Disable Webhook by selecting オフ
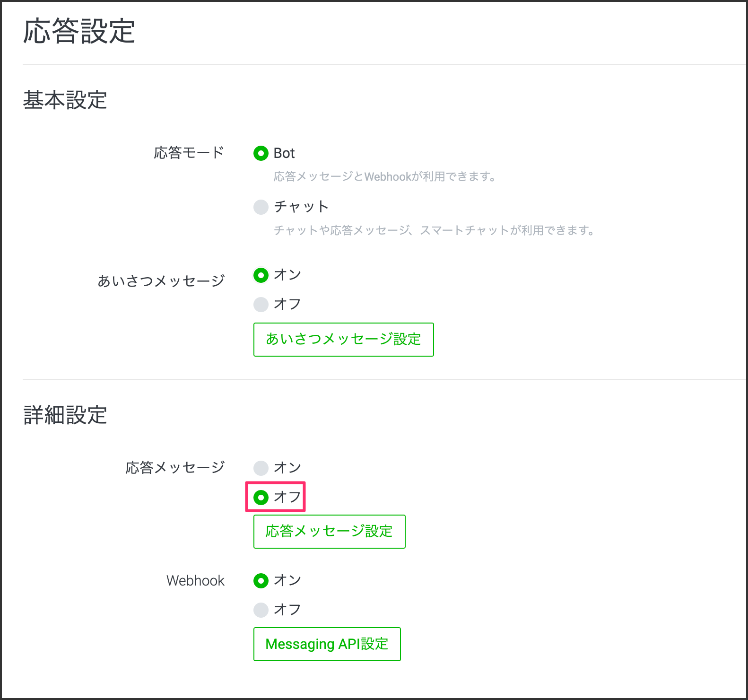Image resolution: width=748 pixels, height=700 pixels. point(261,610)
